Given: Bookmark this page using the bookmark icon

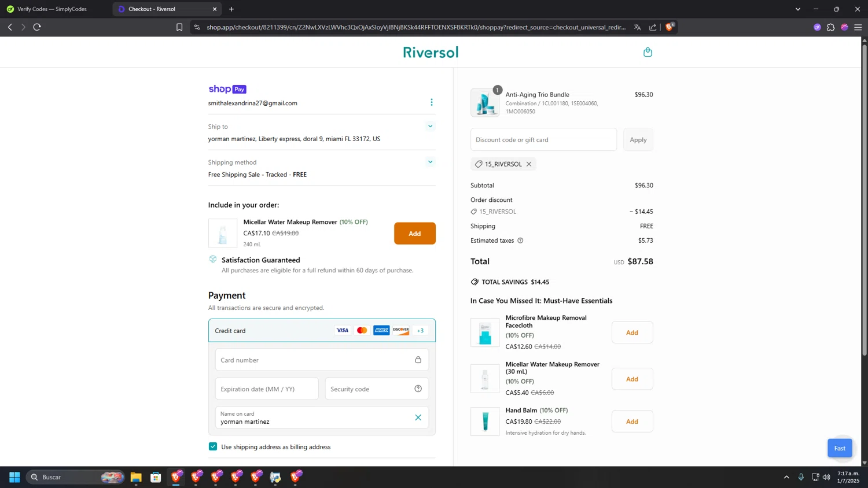Looking at the screenshot, I should (179, 27).
